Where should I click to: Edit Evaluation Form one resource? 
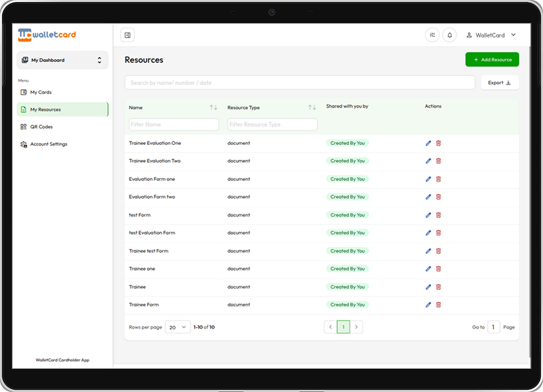(x=429, y=179)
